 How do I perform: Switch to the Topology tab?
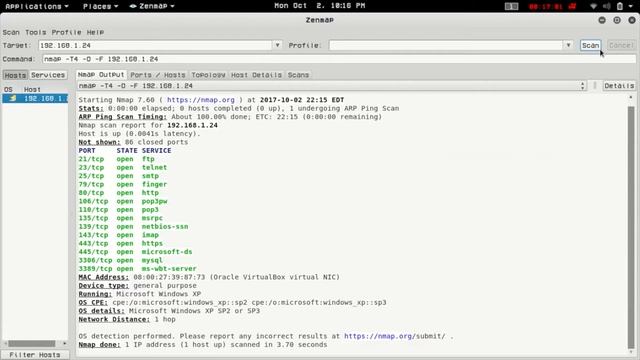[x=208, y=75]
